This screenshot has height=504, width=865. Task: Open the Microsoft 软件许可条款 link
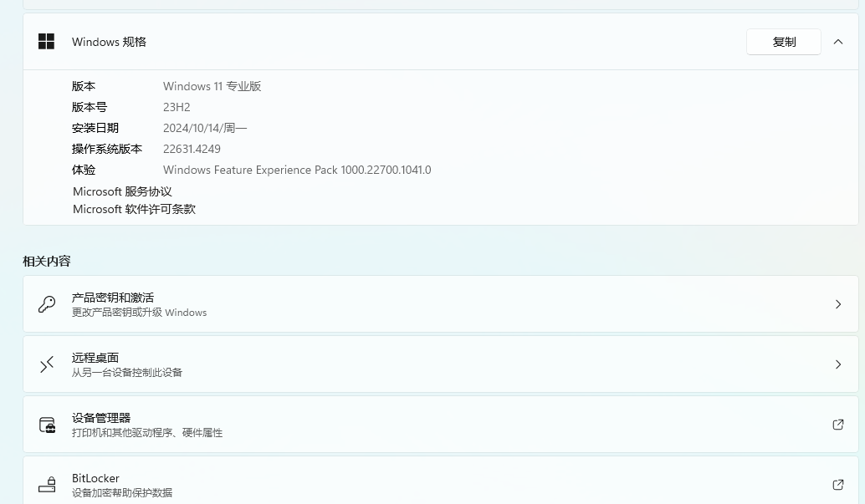coord(134,209)
